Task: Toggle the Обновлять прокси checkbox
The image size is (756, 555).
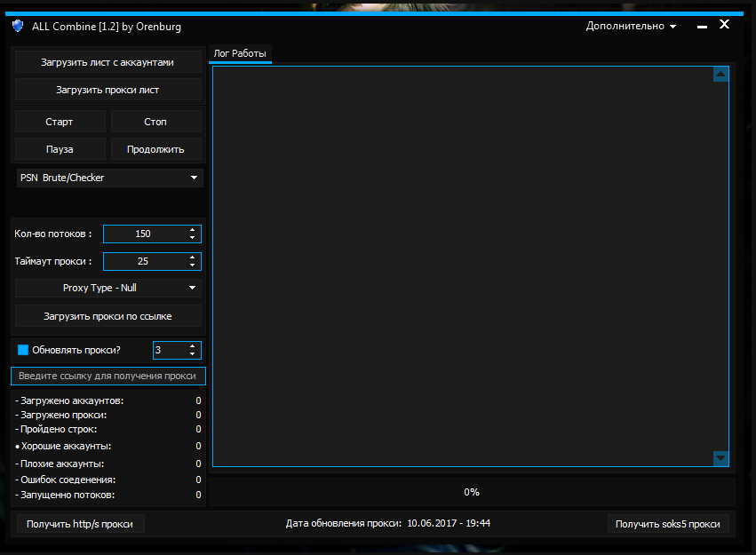Action: click(x=23, y=350)
